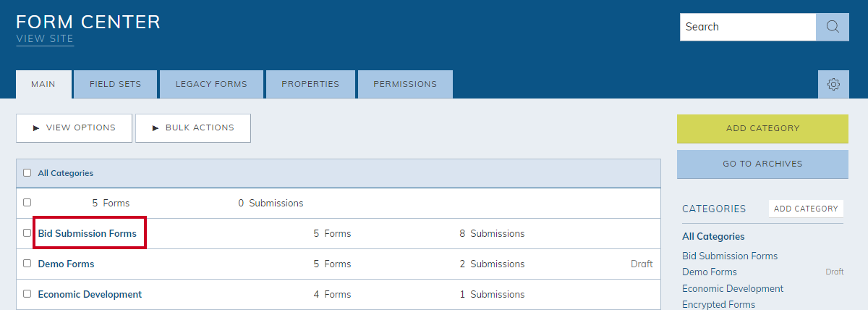The height and width of the screenshot is (310, 868).
Task: Select the Bid Submission Forms checkbox
Action: point(27,233)
